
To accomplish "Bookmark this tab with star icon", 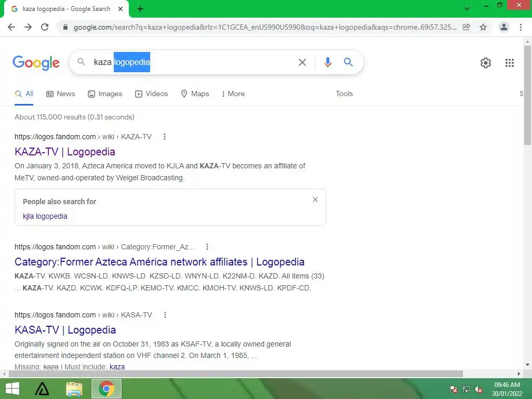I will (483, 27).
